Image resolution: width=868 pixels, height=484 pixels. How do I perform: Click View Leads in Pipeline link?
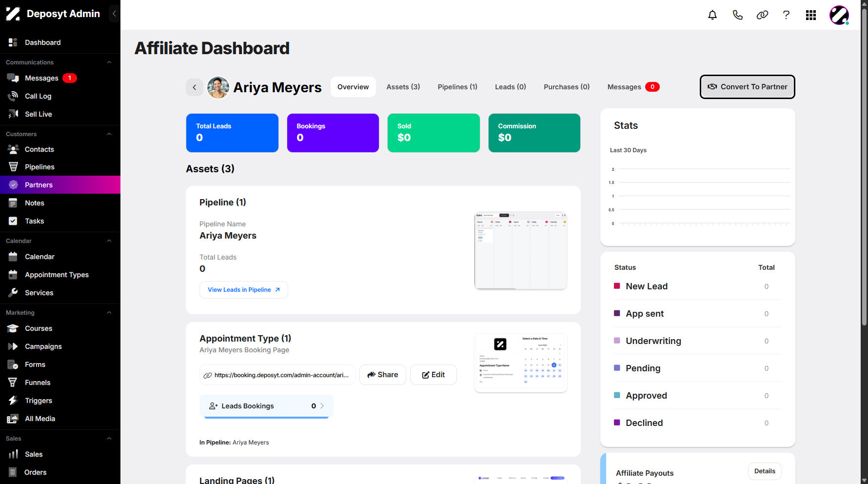coord(244,290)
